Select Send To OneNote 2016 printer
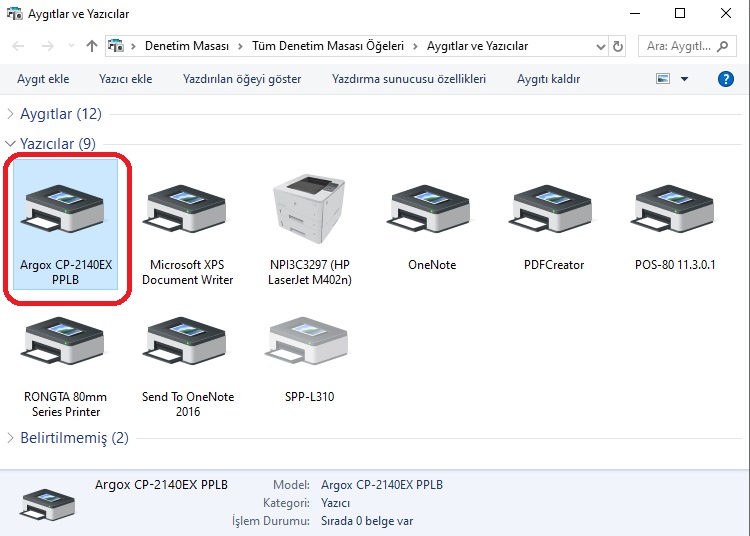This screenshot has width=750, height=536. click(x=187, y=346)
